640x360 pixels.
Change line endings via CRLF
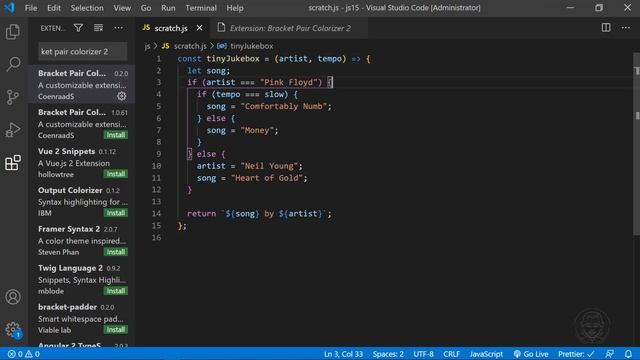tap(451, 354)
